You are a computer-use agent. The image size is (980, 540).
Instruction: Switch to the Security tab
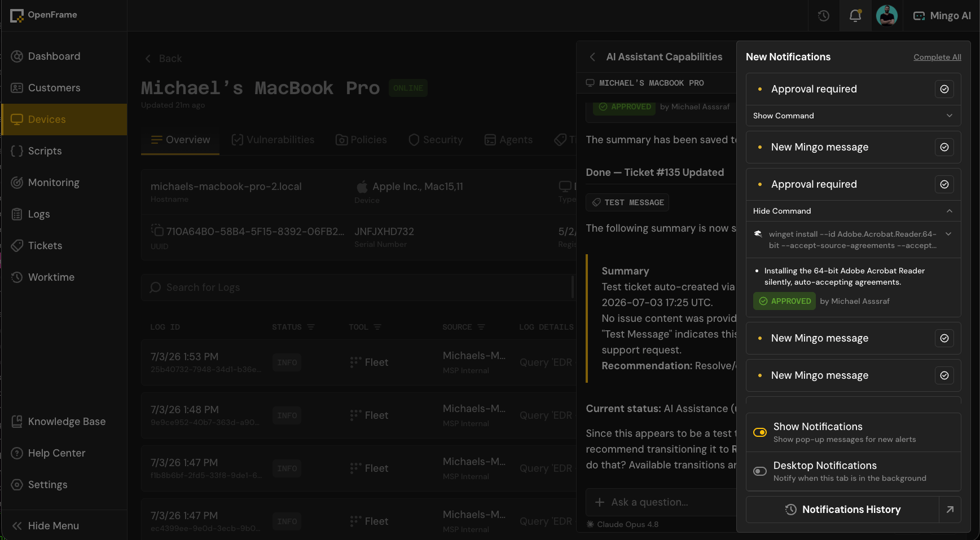436,140
